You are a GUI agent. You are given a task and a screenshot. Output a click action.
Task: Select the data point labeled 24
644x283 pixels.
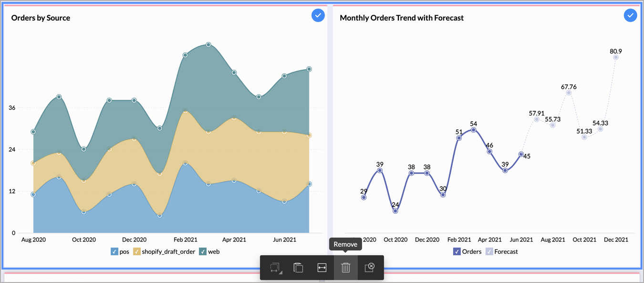coord(395,211)
